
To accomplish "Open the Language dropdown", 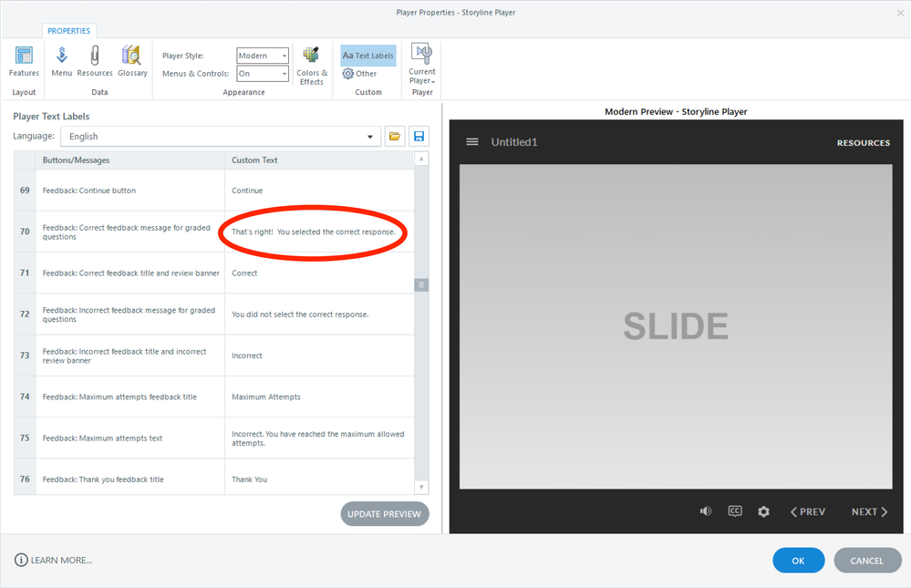I will 221,137.
